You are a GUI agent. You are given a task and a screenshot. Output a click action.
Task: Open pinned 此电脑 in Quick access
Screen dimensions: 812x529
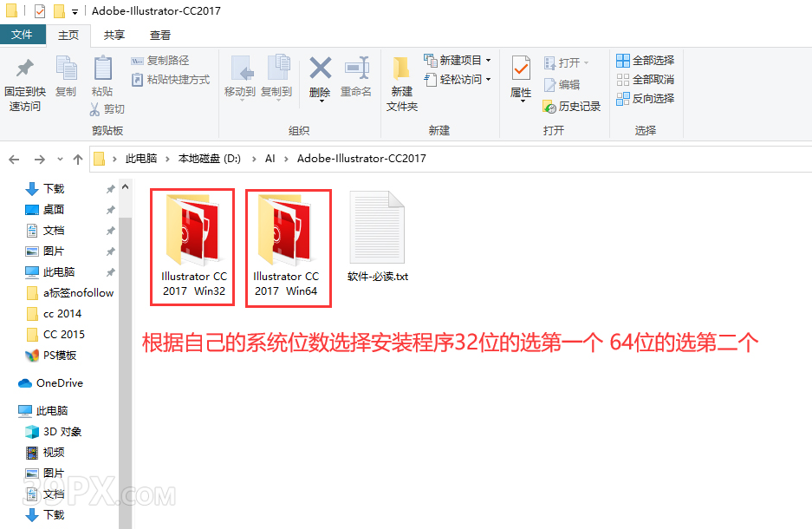pos(59,272)
